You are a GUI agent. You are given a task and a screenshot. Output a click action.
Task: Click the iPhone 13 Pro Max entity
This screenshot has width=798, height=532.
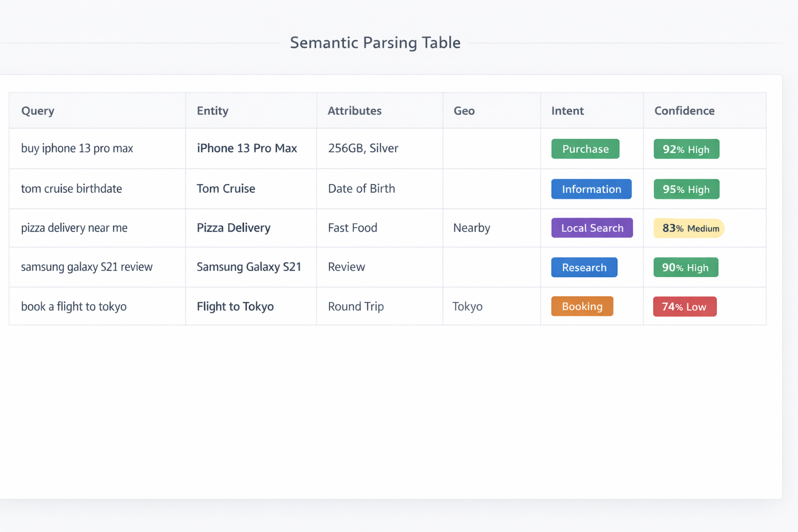[x=247, y=149]
